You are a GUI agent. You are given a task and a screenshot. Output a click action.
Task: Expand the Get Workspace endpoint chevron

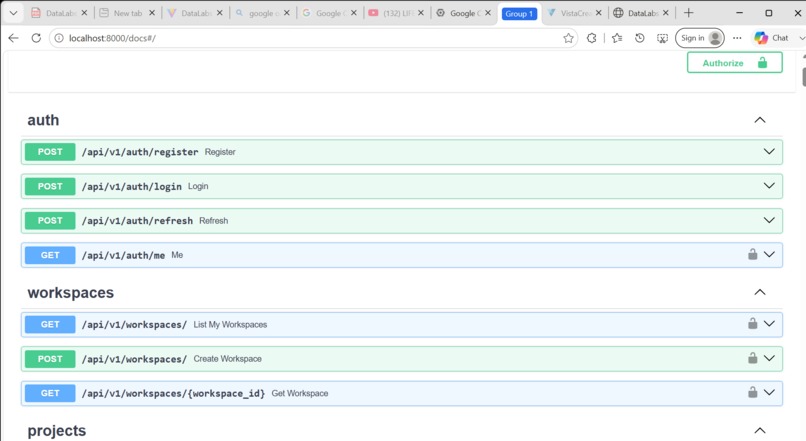769,393
